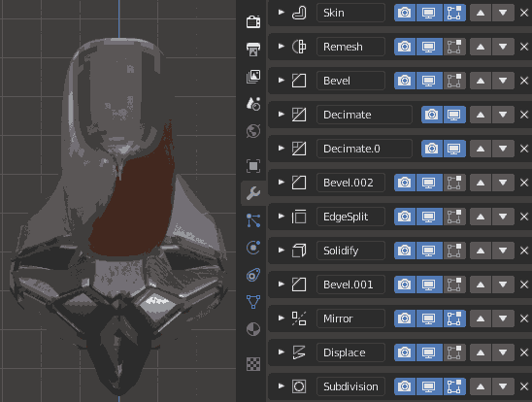Edit the Bevel.001 modifier name field

coord(350,285)
